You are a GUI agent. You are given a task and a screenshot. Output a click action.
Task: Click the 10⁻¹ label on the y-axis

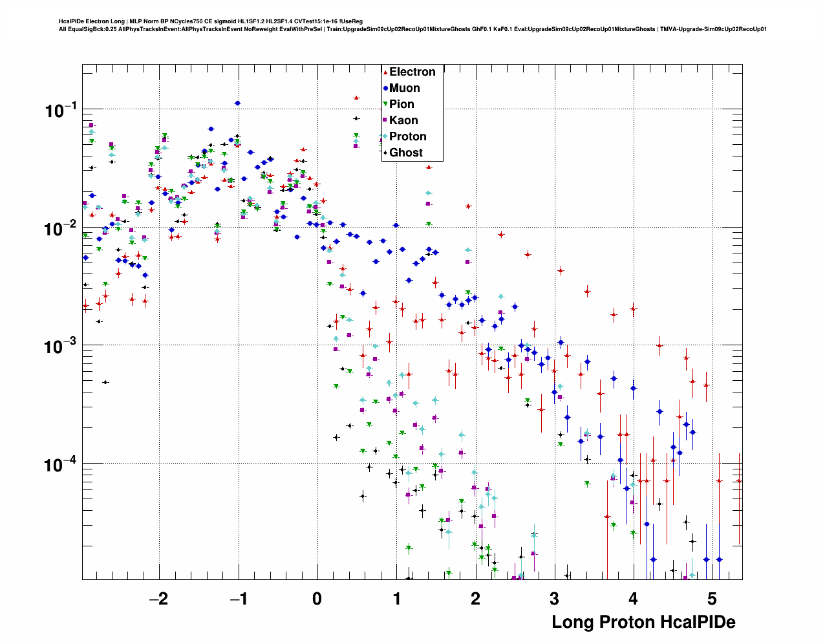tap(61, 111)
